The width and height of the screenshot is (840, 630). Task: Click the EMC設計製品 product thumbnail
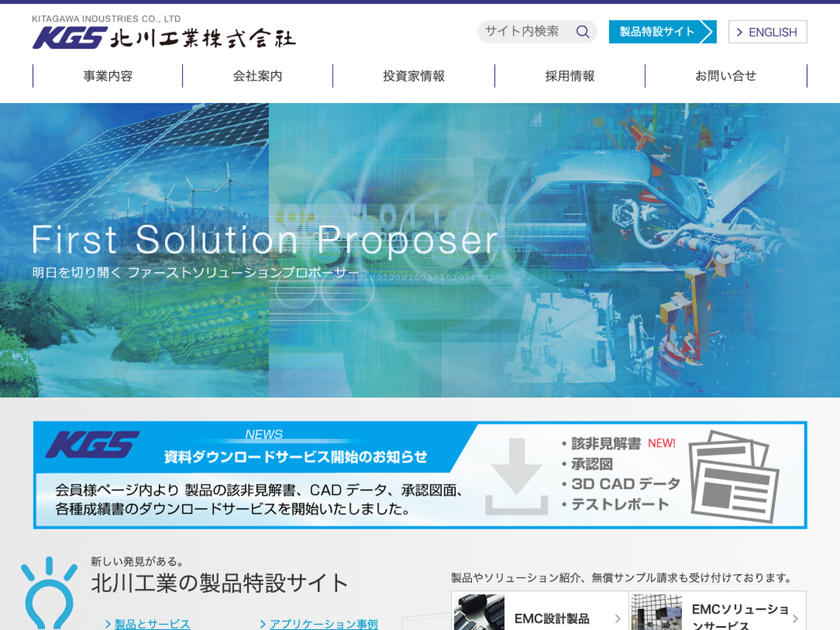(x=479, y=612)
